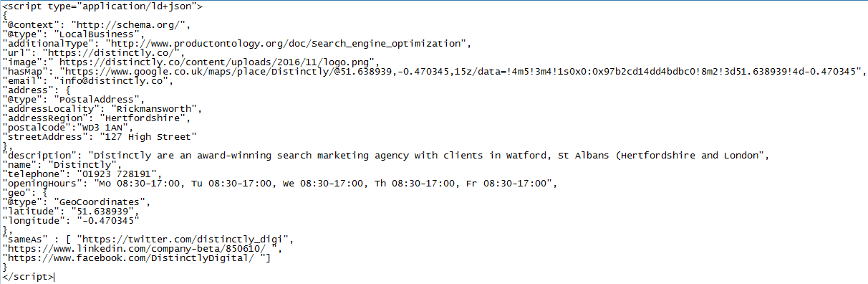Click the Facebook DistinctlyDigital URL
This screenshot has width=868, height=284.
pyautogui.click(x=135, y=257)
